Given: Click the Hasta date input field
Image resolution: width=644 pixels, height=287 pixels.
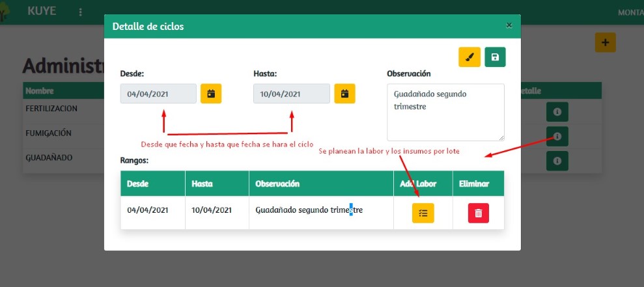Looking at the screenshot, I should pyautogui.click(x=291, y=94).
